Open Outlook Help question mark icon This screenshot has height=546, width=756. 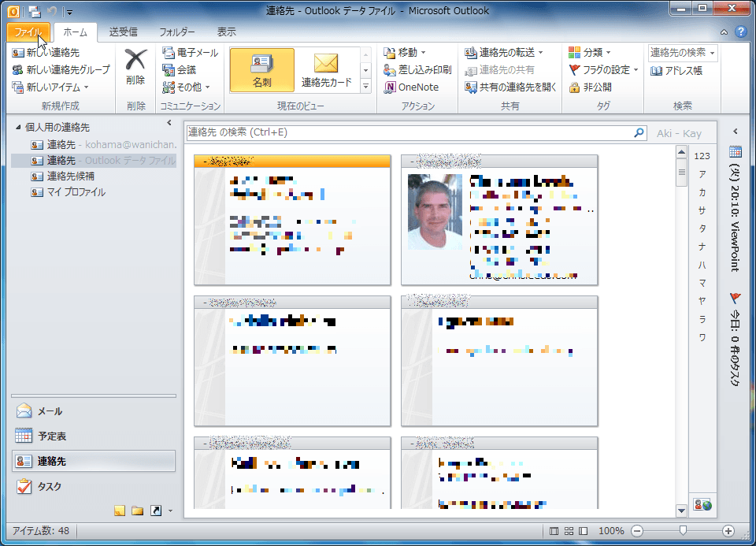tap(740, 32)
